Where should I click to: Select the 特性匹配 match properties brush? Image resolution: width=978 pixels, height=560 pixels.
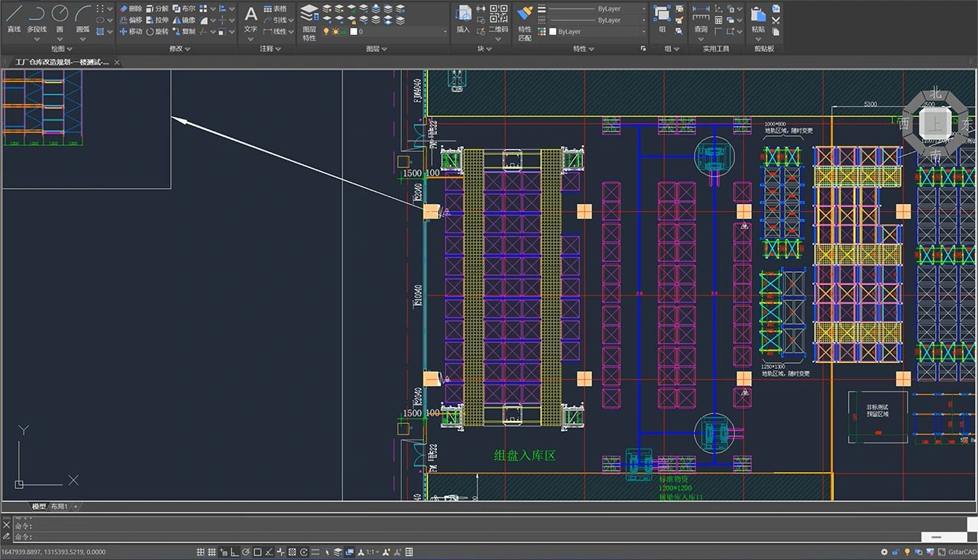524,23
